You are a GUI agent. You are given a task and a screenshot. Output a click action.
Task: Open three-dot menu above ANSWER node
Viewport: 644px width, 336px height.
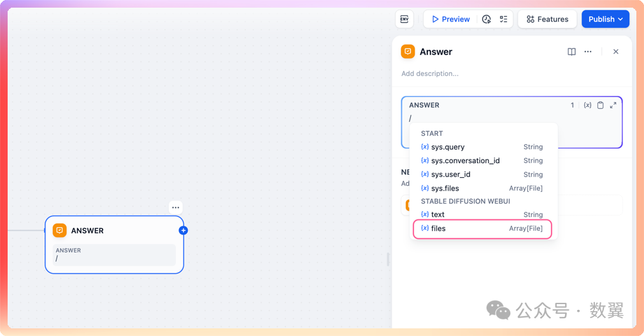pos(176,207)
